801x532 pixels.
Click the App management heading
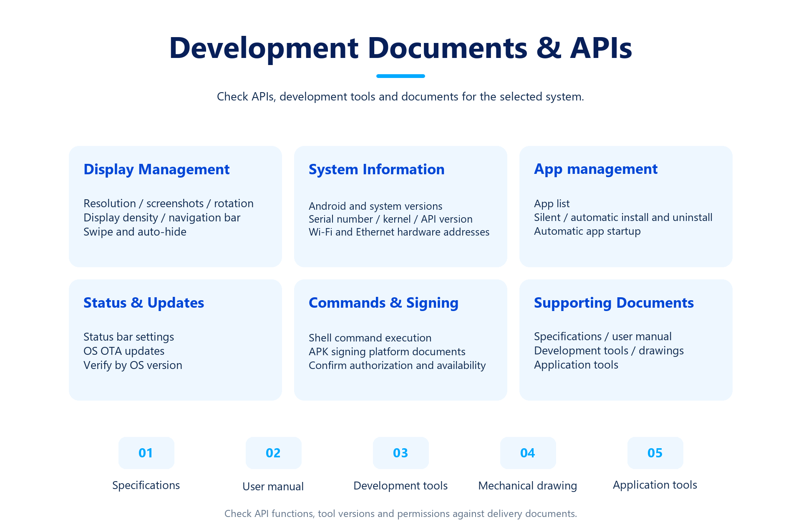click(x=596, y=169)
